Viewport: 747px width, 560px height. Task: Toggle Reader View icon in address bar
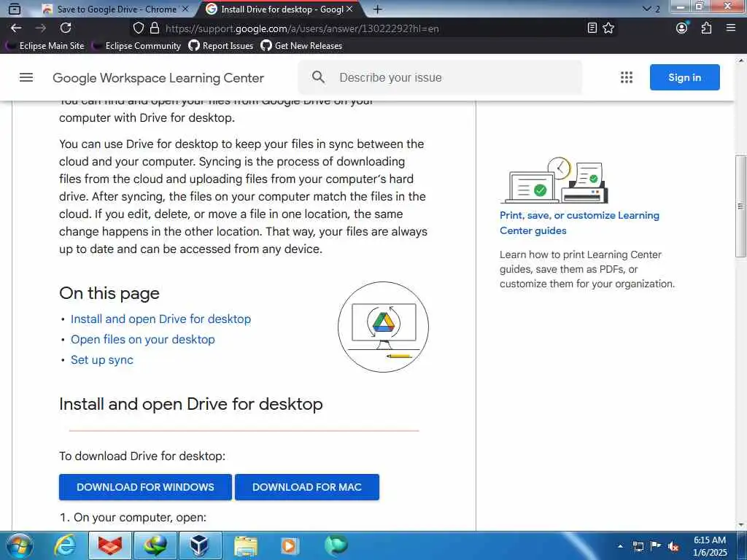(592, 28)
